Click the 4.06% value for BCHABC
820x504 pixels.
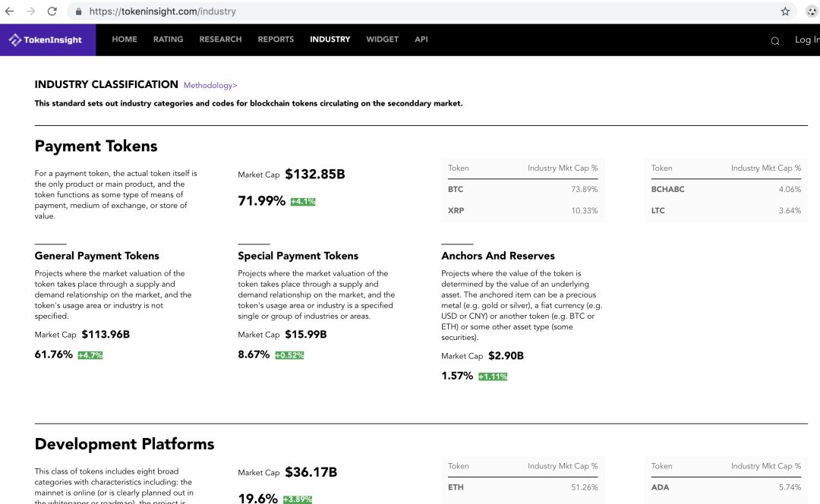[x=790, y=189]
